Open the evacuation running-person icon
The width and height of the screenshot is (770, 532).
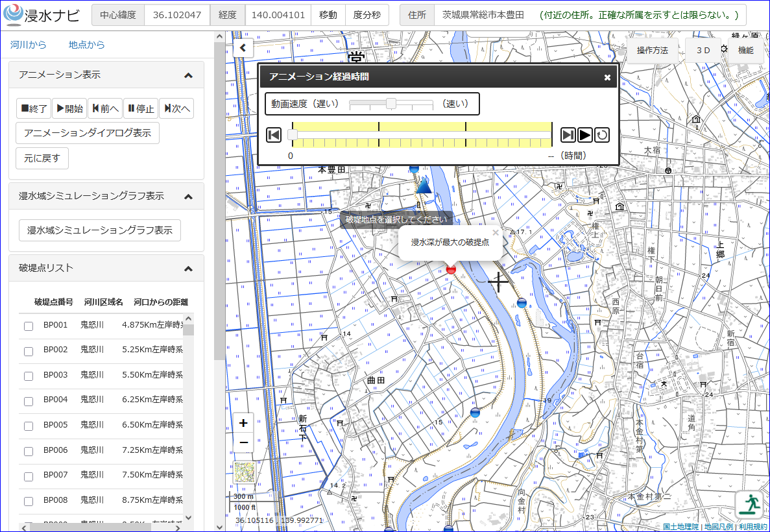coord(750,504)
